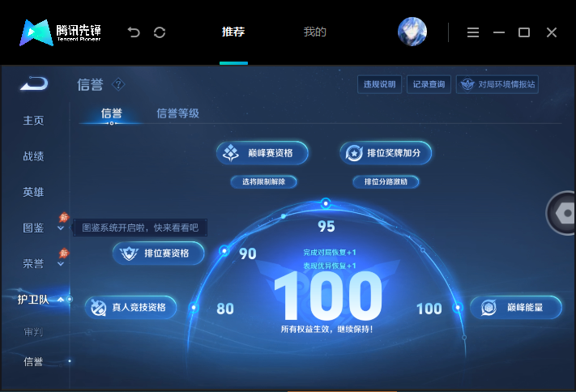The height and width of the screenshot is (392, 576).
Task: Click the 新 badge beside 图鉴
Action: pos(64,217)
